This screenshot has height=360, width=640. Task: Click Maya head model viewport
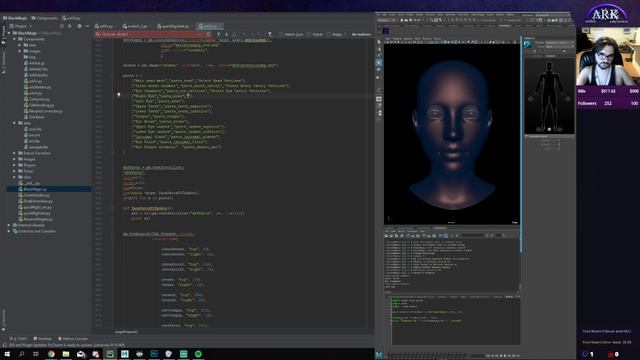coord(451,134)
